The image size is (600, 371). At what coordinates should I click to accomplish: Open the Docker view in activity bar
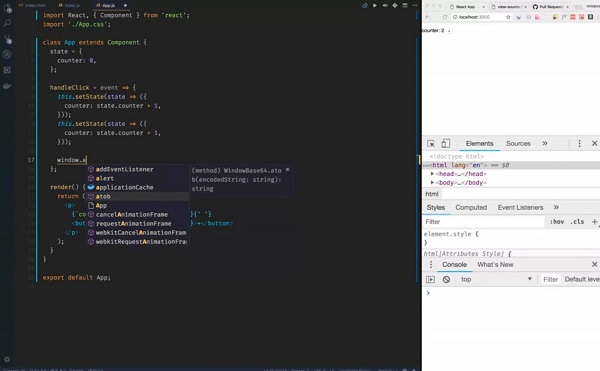pyautogui.click(x=7, y=86)
